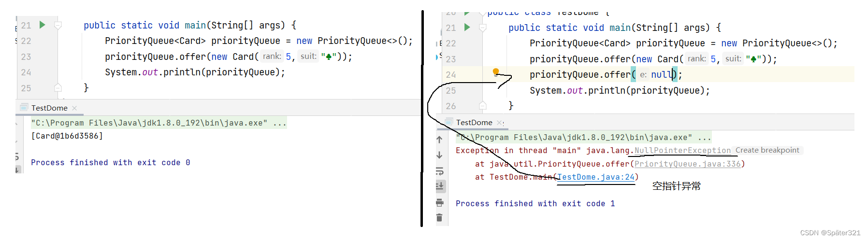
Task: Click the 'rank:' parameter hint in left editor
Action: pos(272,56)
